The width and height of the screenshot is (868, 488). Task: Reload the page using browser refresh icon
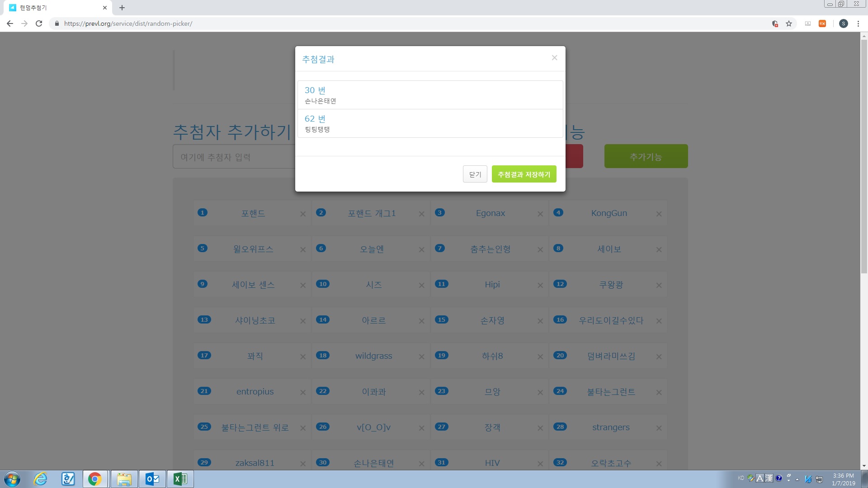[39, 23]
